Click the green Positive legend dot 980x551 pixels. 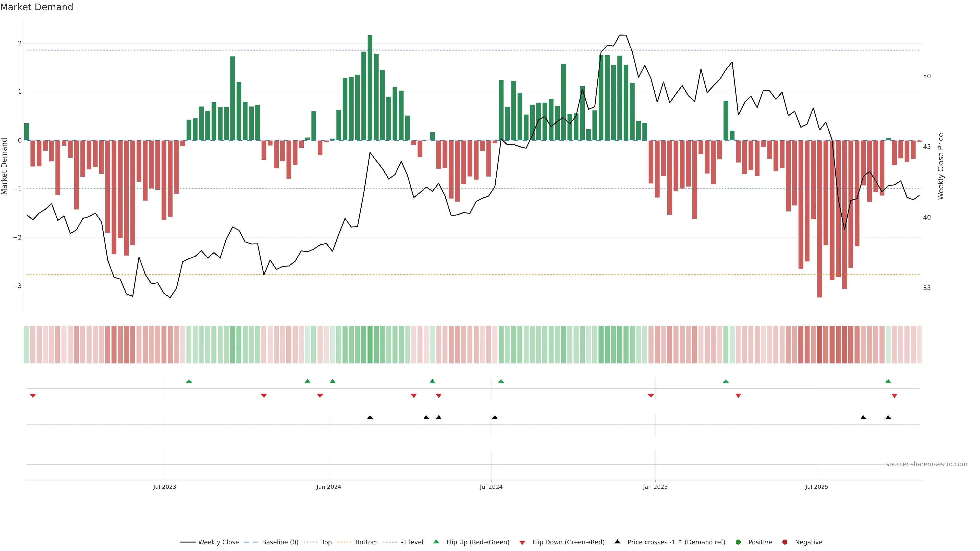[x=738, y=542]
